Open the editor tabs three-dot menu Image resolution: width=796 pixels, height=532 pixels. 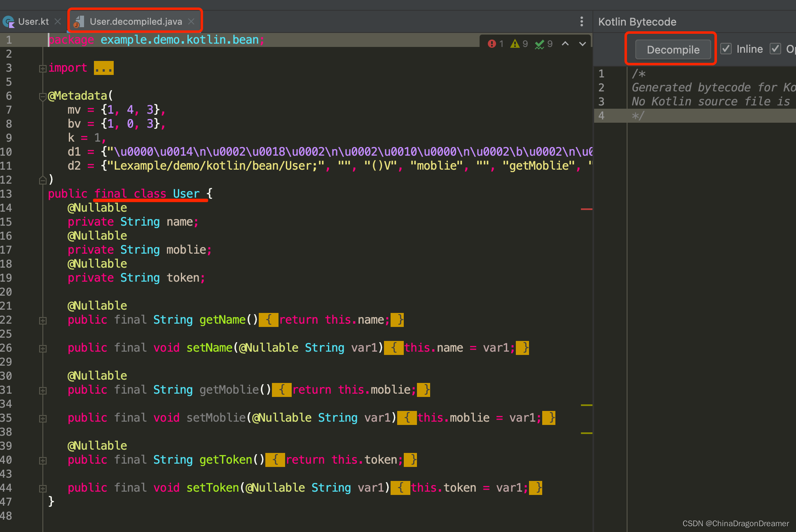pos(581,21)
